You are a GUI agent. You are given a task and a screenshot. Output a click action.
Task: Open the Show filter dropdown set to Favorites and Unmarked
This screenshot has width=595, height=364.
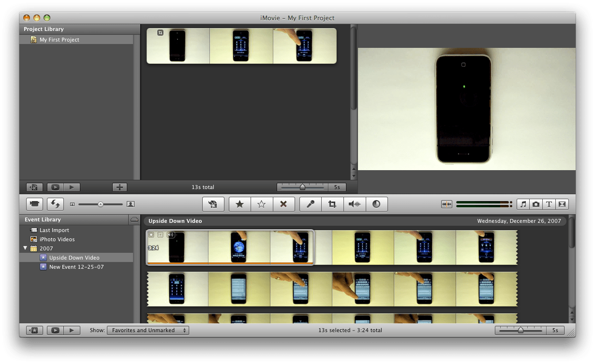(148, 330)
